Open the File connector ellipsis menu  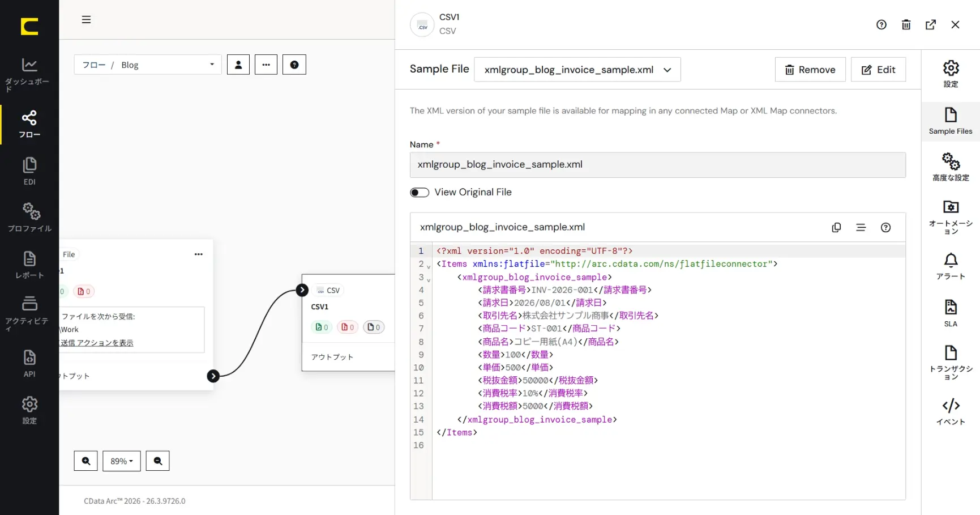pos(199,254)
